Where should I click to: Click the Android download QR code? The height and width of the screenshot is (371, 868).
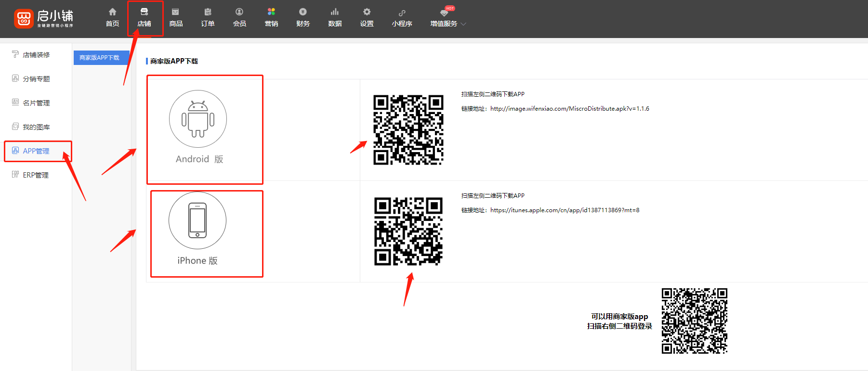(408, 130)
